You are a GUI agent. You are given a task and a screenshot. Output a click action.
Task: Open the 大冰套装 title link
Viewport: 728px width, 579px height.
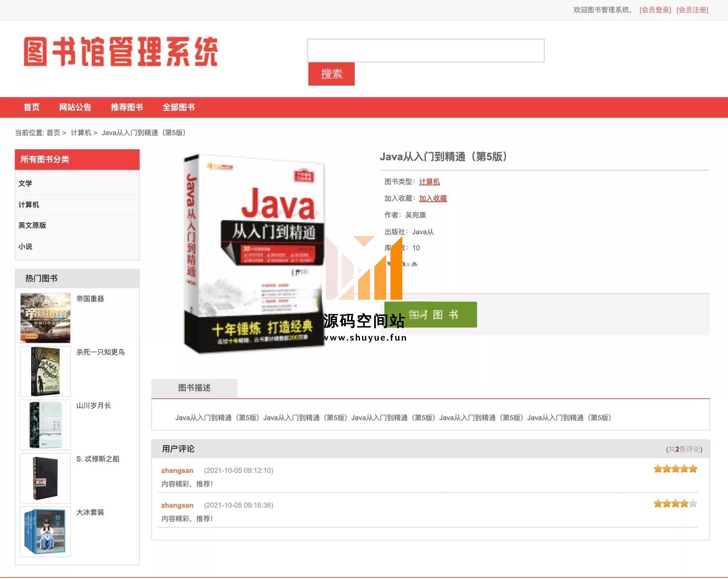[90, 512]
